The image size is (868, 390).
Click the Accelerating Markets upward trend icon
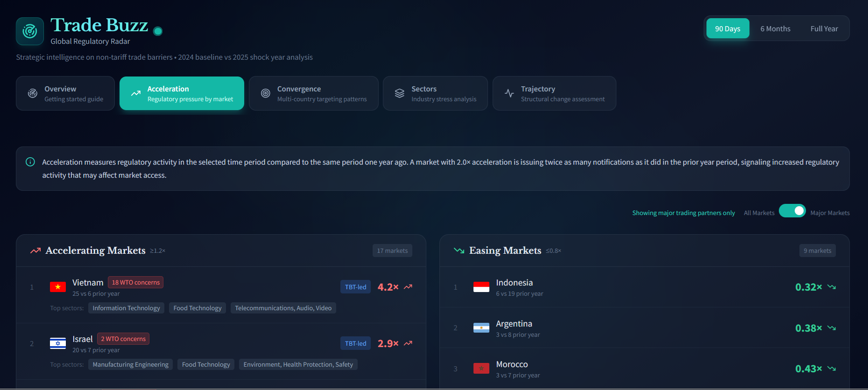coord(35,251)
